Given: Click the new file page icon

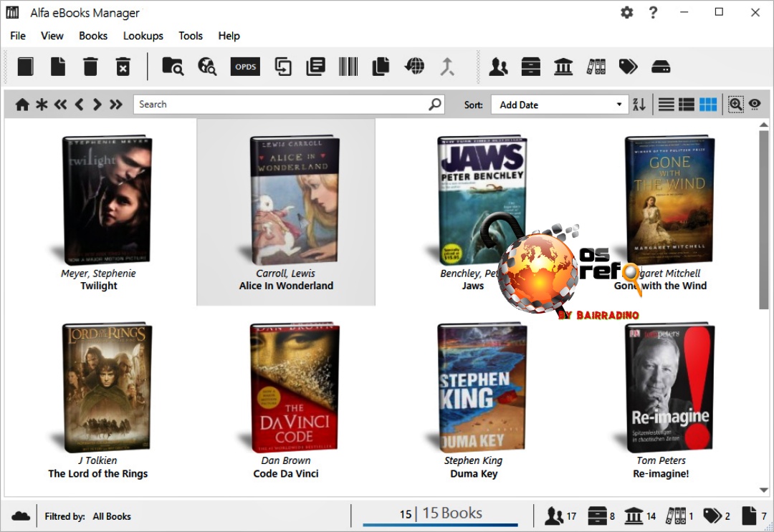Looking at the screenshot, I should click(58, 67).
